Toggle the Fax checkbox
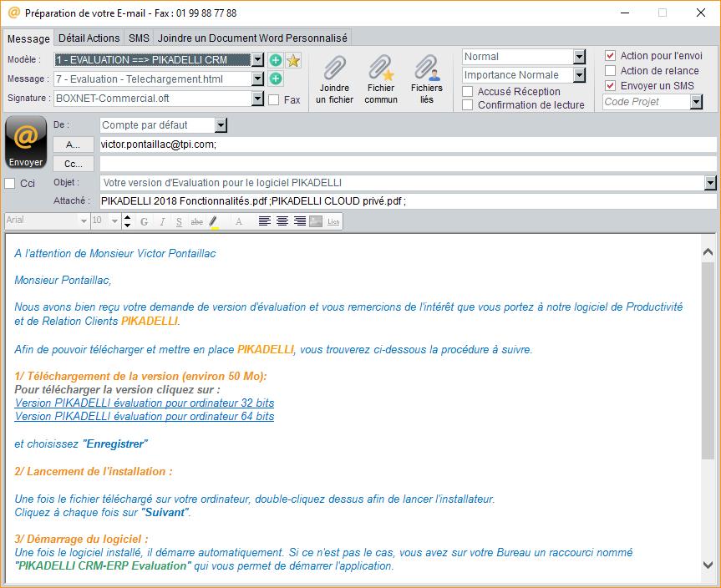This screenshot has width=721, height=588. click(x=273, y=99)
